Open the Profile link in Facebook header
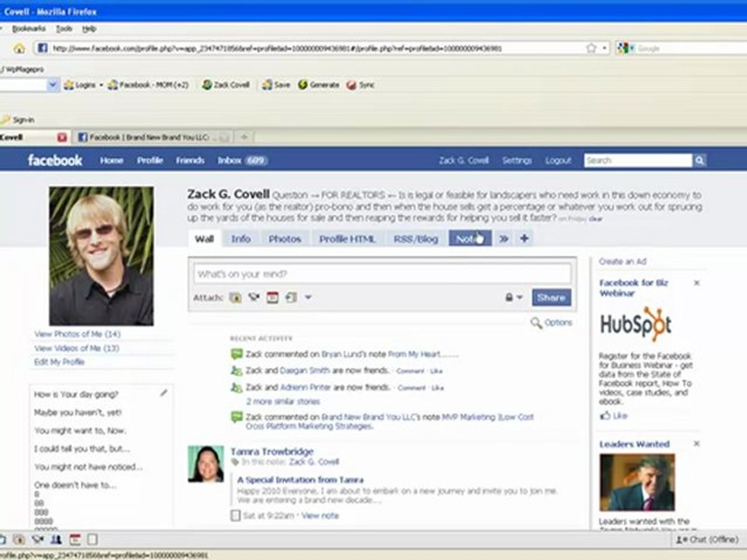The height and width of the screenshot is (560, 747). click(x=150, y=160)
